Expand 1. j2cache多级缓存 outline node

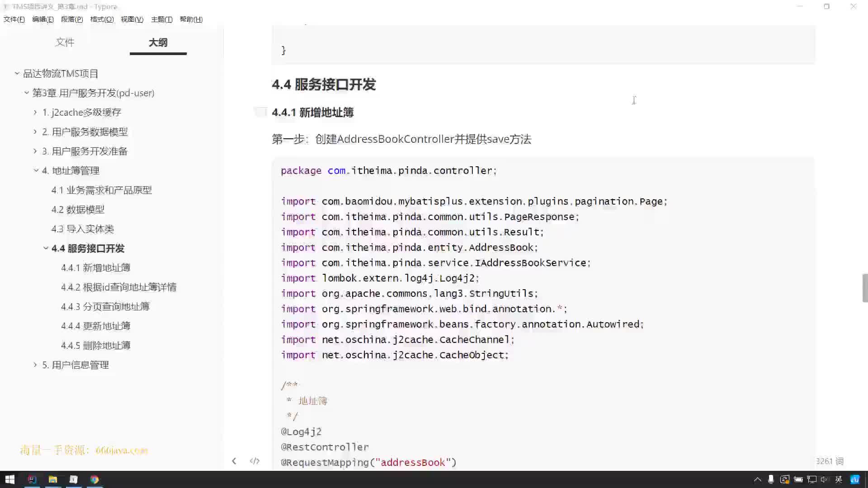[x=35, y=112]
